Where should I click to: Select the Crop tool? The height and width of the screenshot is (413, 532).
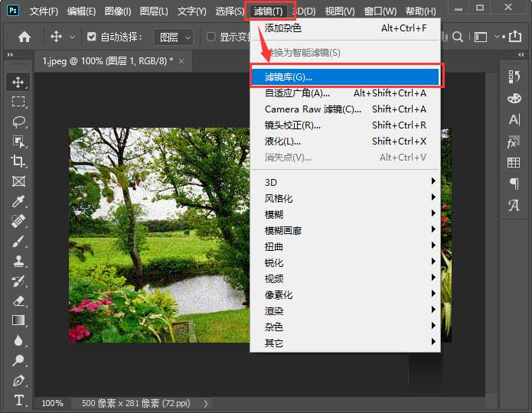18,161
